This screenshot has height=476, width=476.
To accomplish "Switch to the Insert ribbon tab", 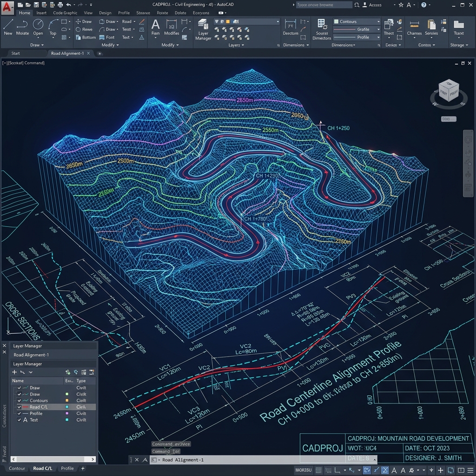I will (41, 13).
